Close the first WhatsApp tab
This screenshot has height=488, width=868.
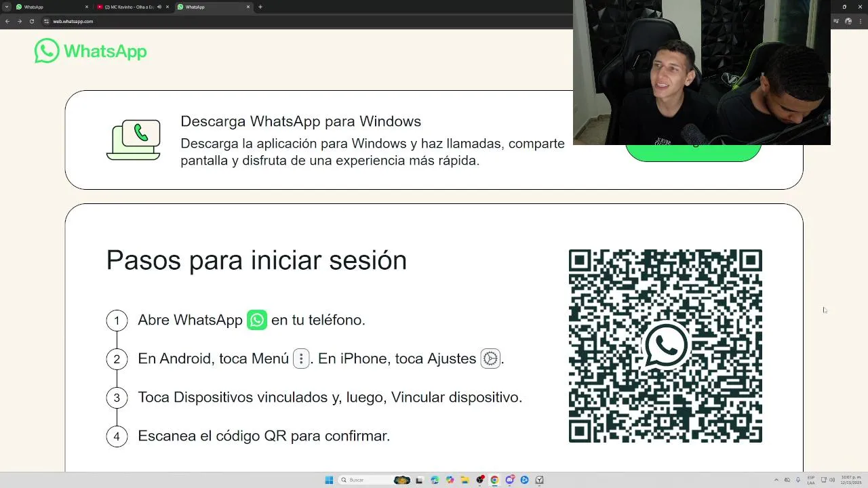click(87, 7)
